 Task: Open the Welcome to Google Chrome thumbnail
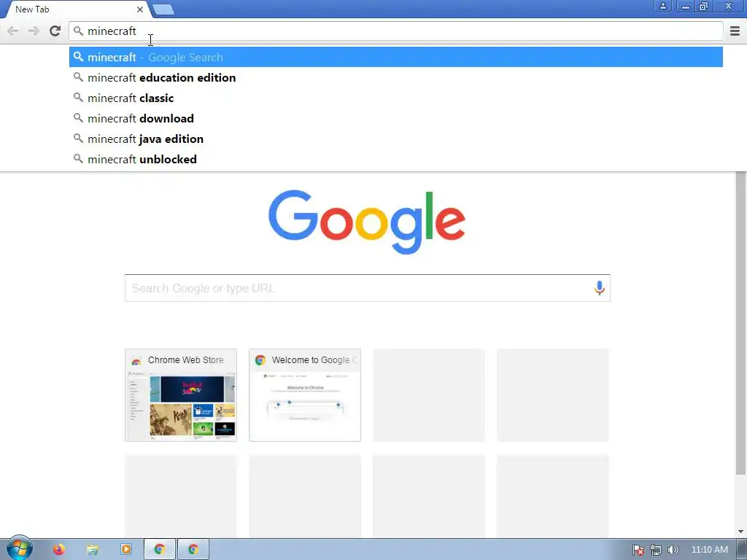pyautogui.click(x=305, y=395)
